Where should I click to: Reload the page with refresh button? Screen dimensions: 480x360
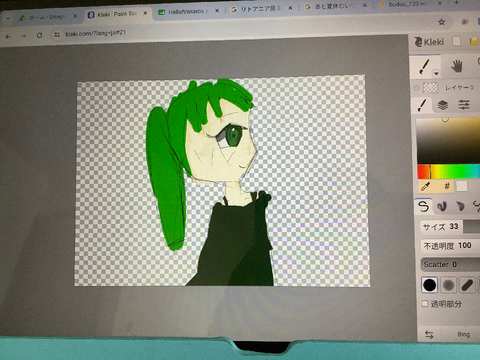(39, 35)
